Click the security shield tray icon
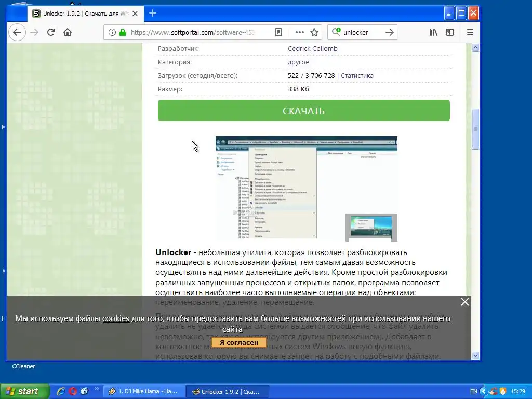The width and height of the screenshot is (532, 399). pyautogui.click(x=503, y=391)
